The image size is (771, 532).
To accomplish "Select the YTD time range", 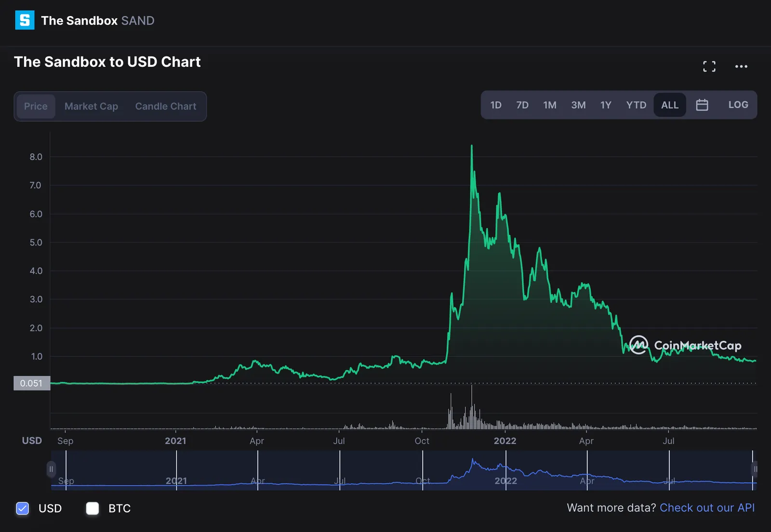I will coord(636,105).
